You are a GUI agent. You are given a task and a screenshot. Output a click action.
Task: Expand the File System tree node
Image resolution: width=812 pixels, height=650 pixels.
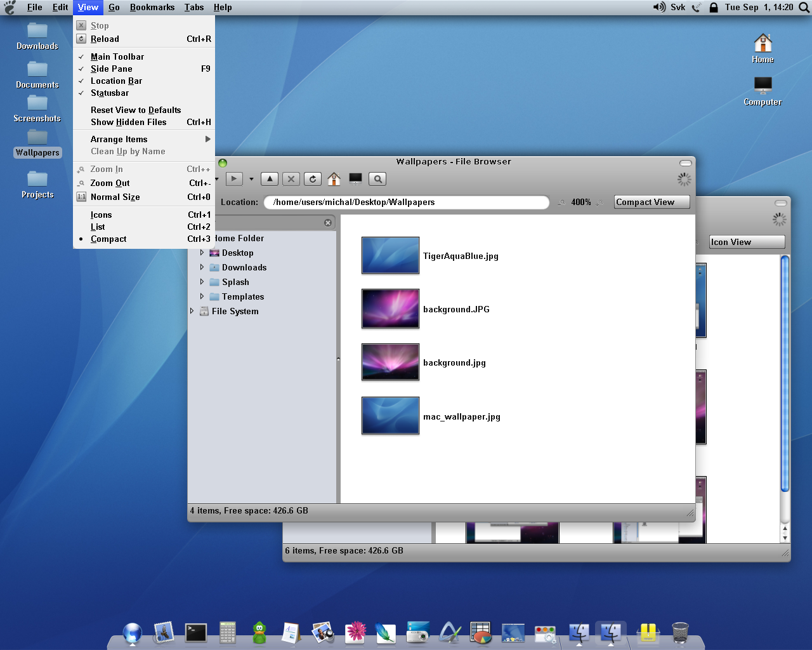[192, 311]
